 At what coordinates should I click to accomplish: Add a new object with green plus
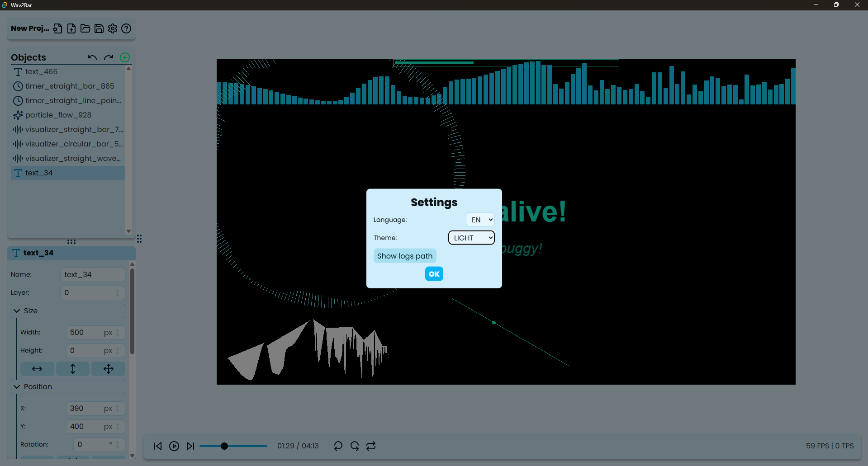click(x=125, y=57)
